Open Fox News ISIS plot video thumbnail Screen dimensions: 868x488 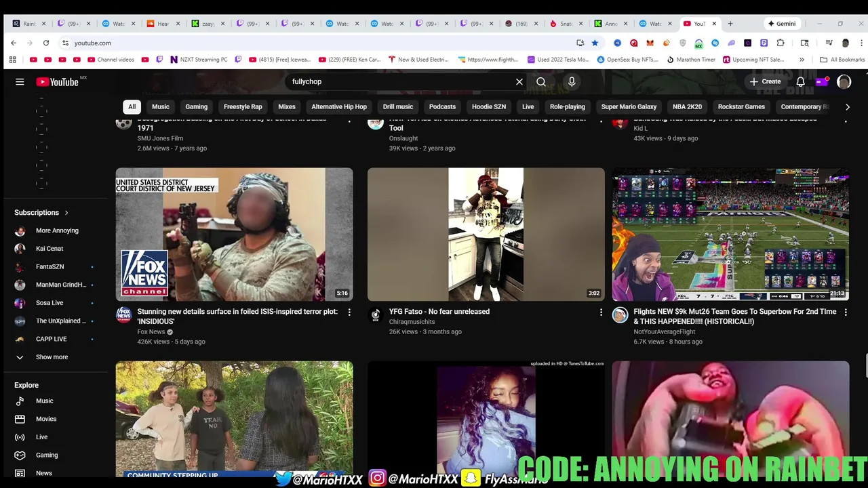click(234, 235)
